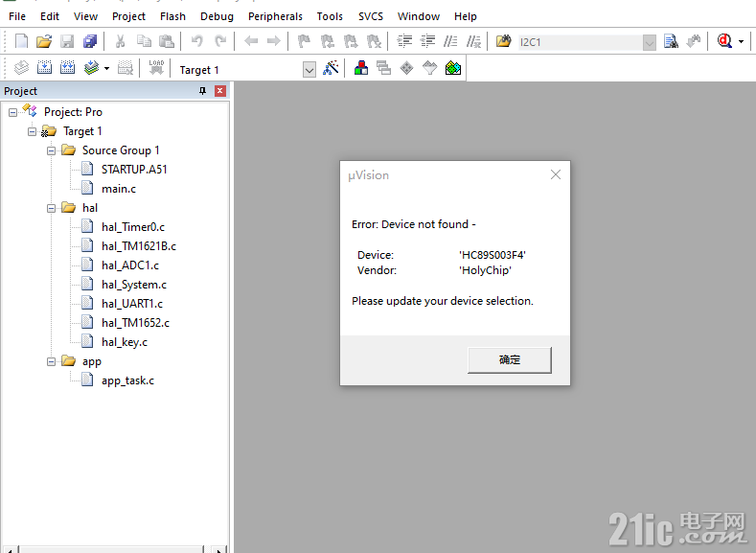Open the Target 1 dropdown
The image size is (756, 553).
point(309,70)
